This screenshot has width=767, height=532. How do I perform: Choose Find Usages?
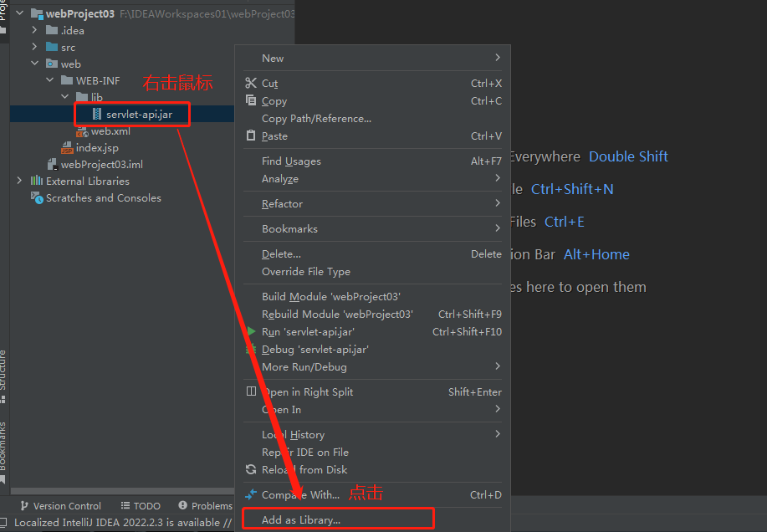pos(373,161)
